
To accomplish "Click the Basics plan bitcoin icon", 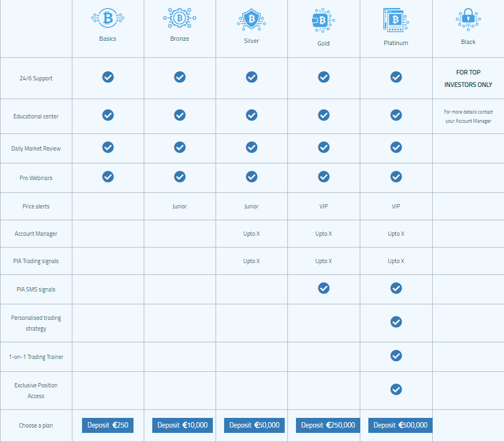I will (x=108, y=18).
